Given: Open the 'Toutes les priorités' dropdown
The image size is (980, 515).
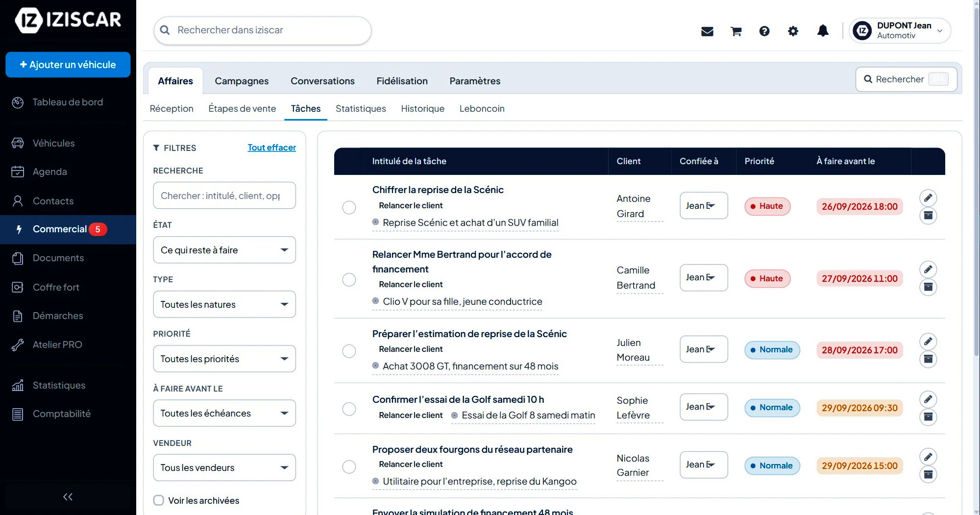Looking at the screenshot, I should [x=224, y=359].
